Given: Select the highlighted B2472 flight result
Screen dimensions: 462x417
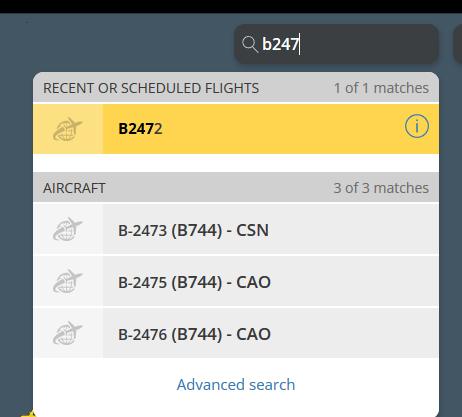Looking at the screenshot, I should pos(236,129).
